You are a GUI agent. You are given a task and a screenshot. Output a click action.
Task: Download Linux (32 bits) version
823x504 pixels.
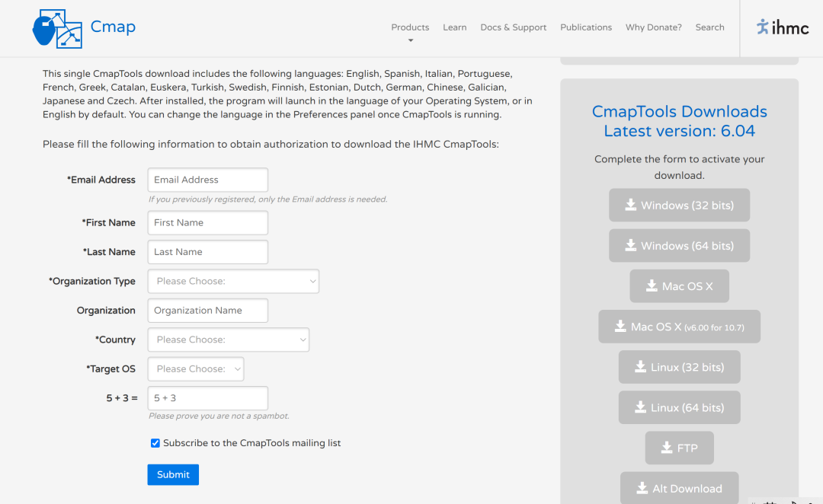(x=679, y=367)
